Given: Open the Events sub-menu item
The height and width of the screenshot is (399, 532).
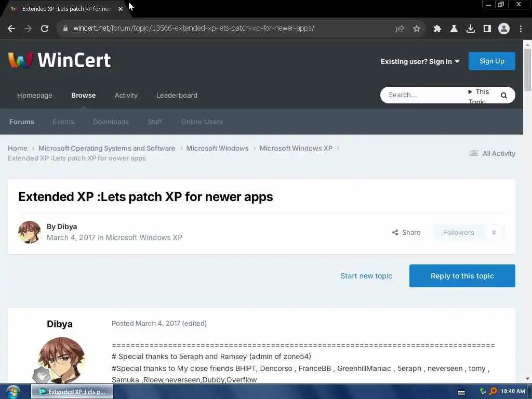Looking at the screenshot, I should click(x=63, y=122).
